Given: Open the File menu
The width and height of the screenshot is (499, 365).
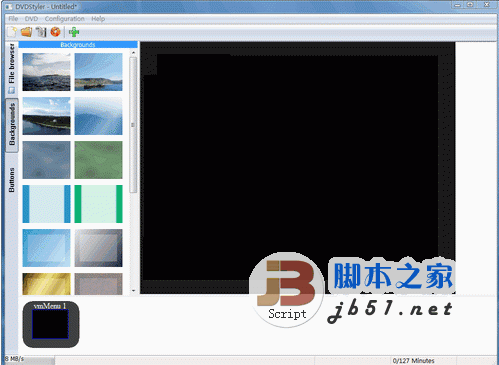Looking at the screenshot, I should pyautogui.click(x=13, y=19).
